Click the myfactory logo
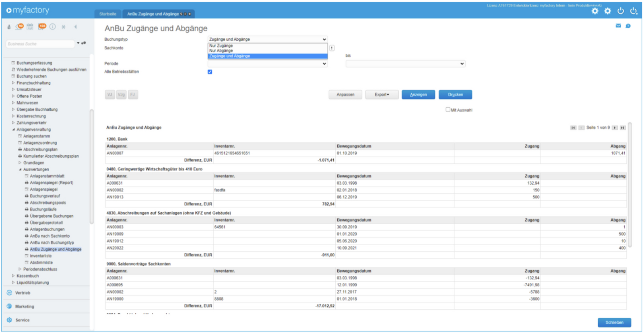The image size is (644, 333). pyautogui.click(x=28, y=10)
